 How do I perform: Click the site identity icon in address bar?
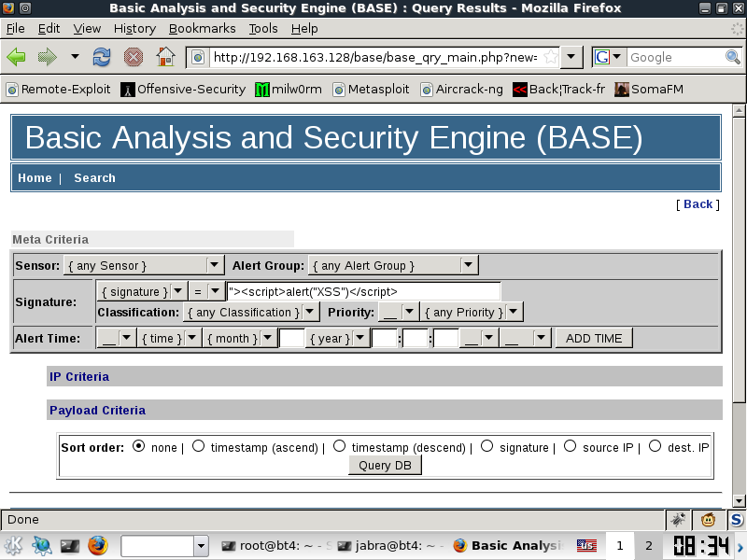coord(198,58)
